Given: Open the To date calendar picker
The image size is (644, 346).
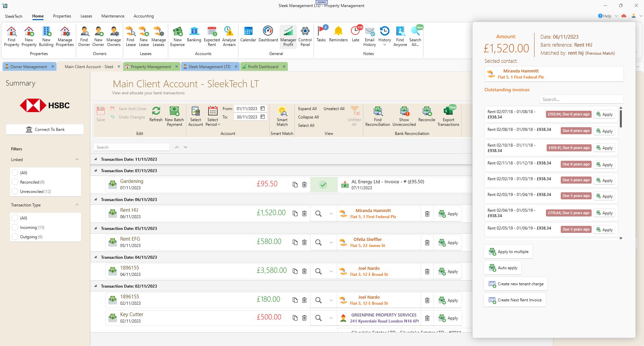Looking at the screenshot, I should [263, 117].
